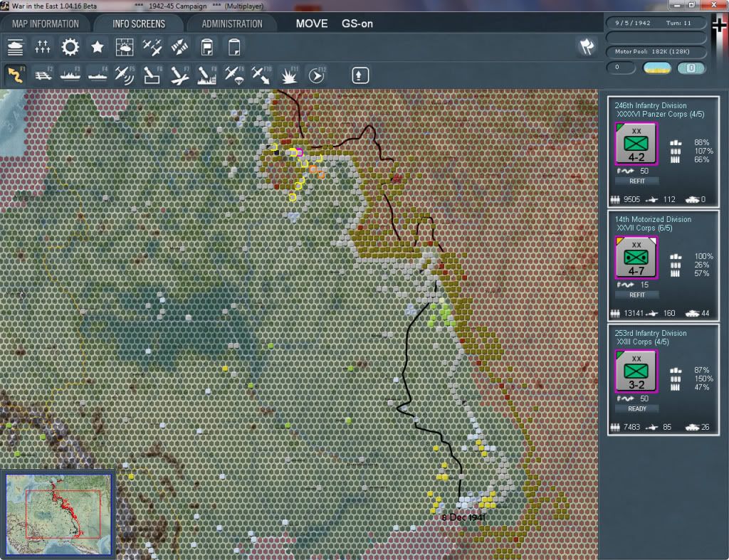Click the 8 Dec 1941 front line label
This screenshot has width=729, height=560.
click(463, 517)
